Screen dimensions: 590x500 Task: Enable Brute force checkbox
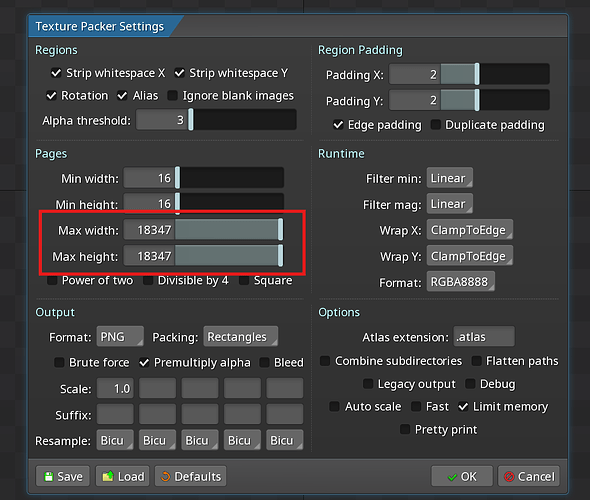click(x=59, y=362)
